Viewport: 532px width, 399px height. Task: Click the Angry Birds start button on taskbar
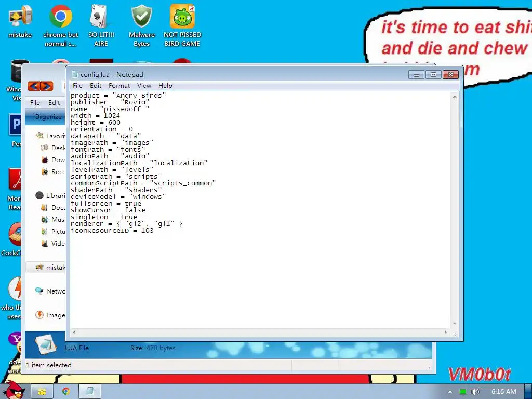pos(14,390)
